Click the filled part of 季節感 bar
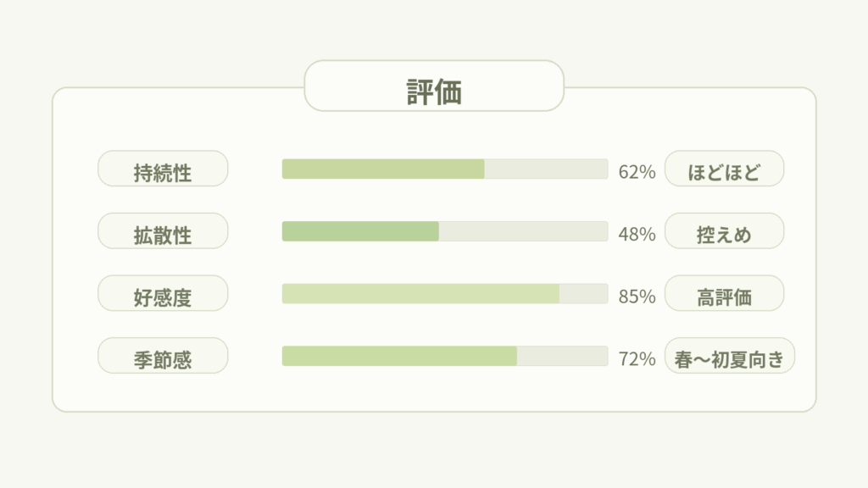This screenshot has height=488, width=868. click(x=399, y=356)
